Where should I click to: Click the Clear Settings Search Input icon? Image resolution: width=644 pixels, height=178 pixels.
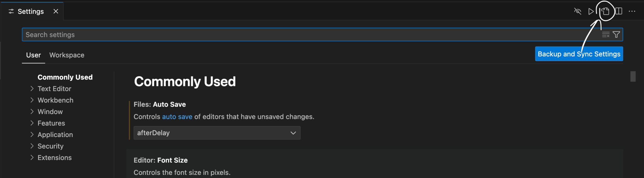coord(606,35)
